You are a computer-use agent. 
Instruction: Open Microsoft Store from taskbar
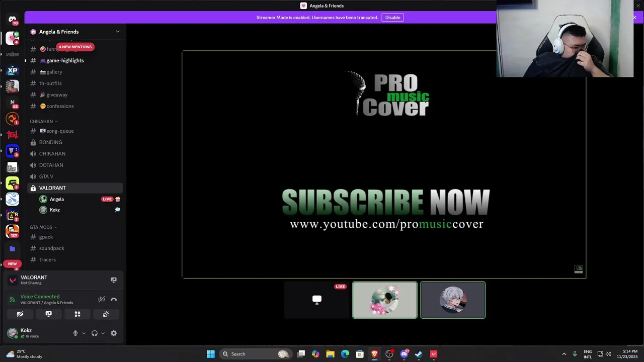pyautogui.click(x=360, y=354)
